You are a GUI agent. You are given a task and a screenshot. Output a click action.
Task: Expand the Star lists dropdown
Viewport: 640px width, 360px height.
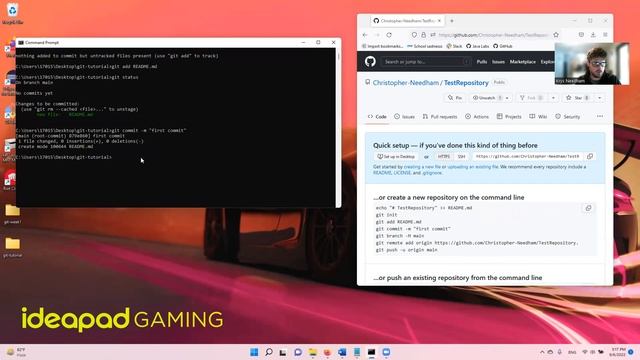coord(600,98)
